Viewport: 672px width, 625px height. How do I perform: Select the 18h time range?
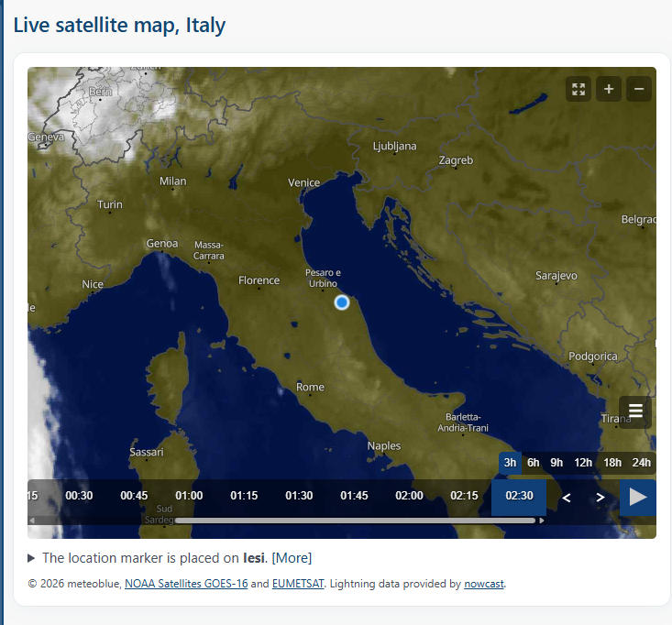point(612,463)
